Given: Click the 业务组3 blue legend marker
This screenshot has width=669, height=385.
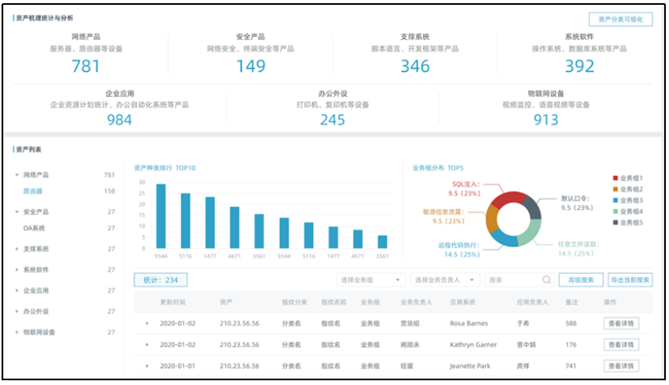Looking at the screenshot, I should coord(615,200).
